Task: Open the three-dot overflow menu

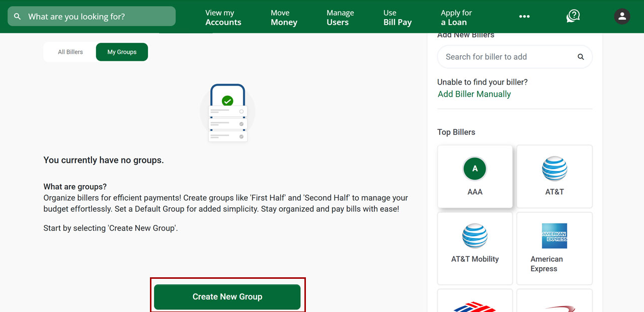Action: coord(524,16)
